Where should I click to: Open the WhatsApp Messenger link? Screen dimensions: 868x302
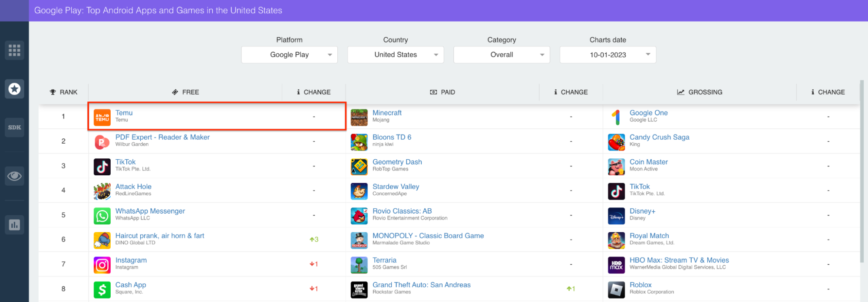[150, 211]
